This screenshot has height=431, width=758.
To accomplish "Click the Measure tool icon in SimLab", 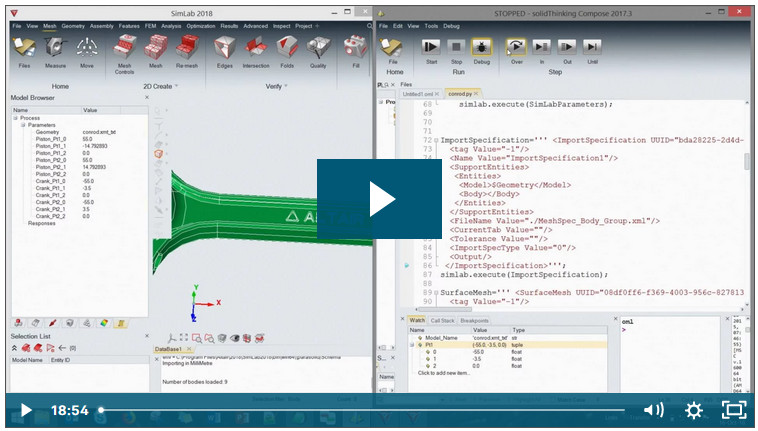I will click(x=56, y=50).
